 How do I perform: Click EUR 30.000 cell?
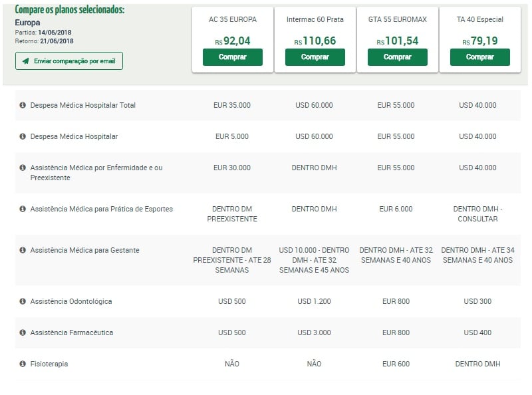232,168
